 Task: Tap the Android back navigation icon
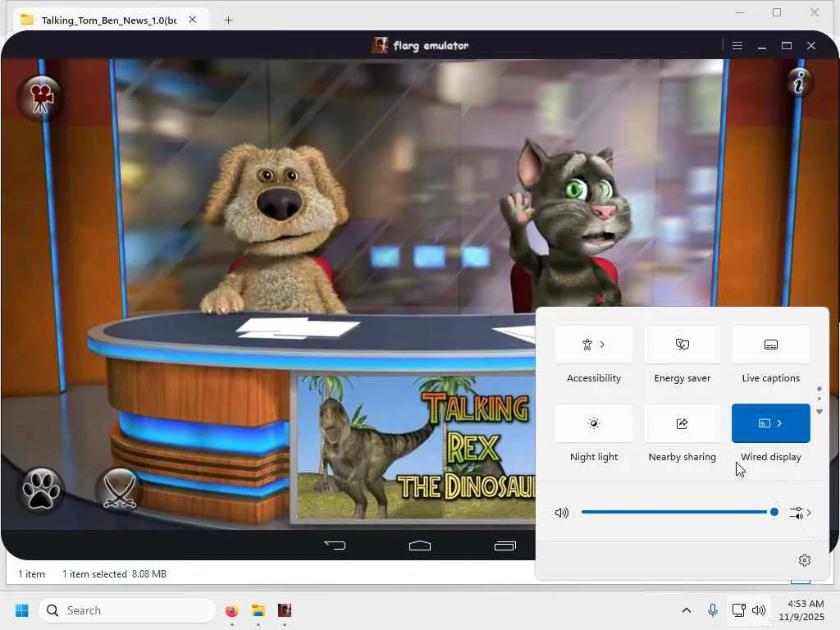(335, 546)
